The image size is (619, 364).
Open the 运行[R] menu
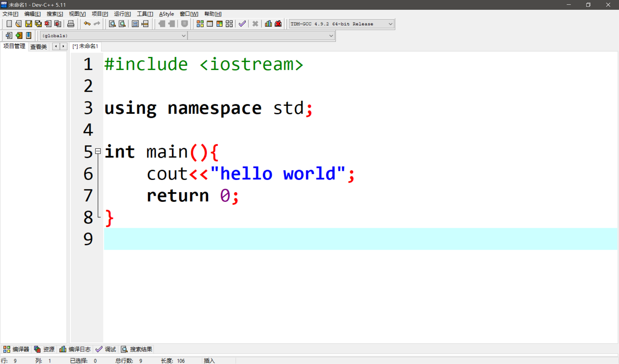[x=122, y=14]
